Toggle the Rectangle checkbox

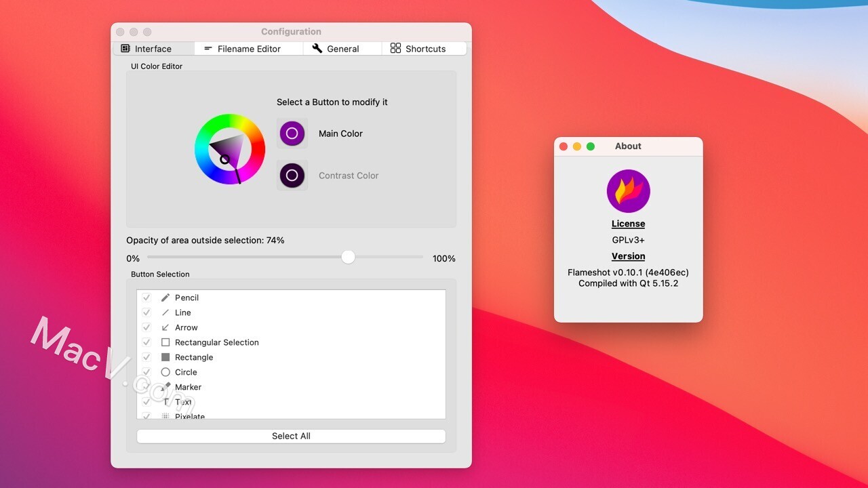(146, 357)
